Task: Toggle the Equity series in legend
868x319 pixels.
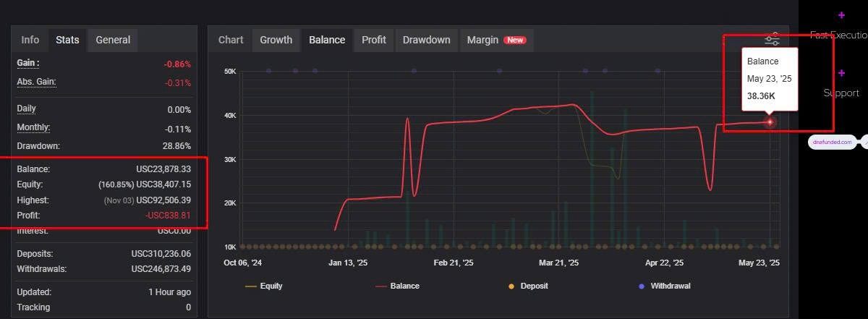Action: pos(264,286)
